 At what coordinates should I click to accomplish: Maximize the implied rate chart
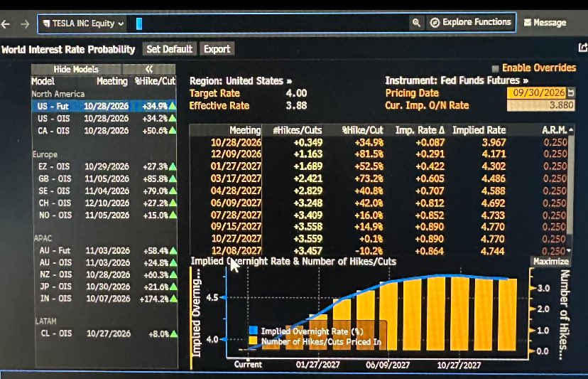(551, 262)
